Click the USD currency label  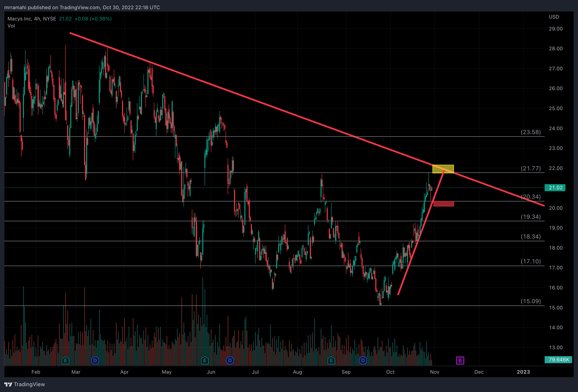click(x=554, y=17)
